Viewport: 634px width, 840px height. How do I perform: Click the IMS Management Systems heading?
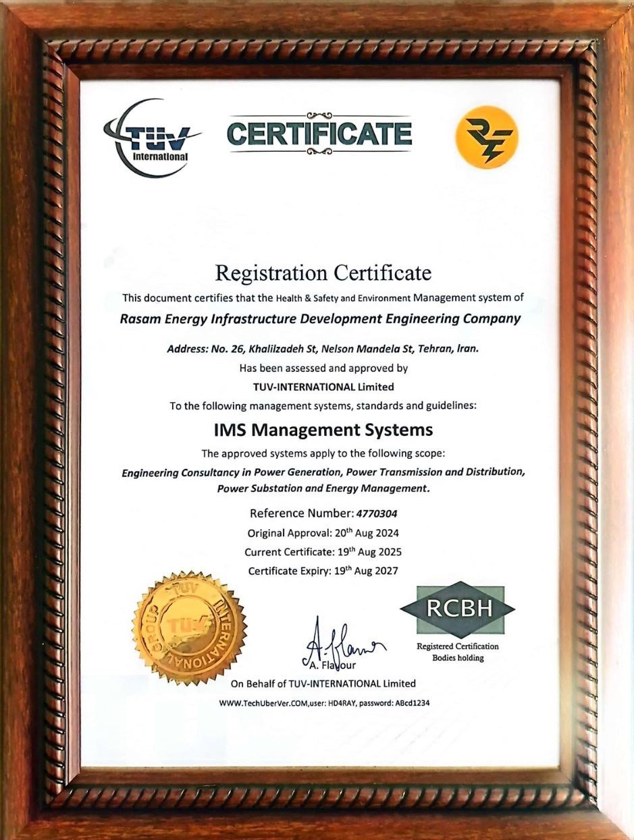pyautogui.click(x=323, y=429)
